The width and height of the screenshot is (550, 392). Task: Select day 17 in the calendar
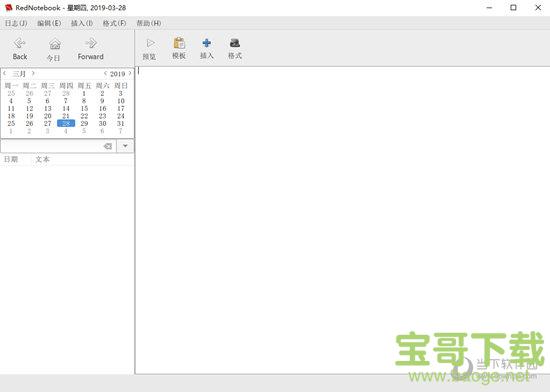(121, 108)
